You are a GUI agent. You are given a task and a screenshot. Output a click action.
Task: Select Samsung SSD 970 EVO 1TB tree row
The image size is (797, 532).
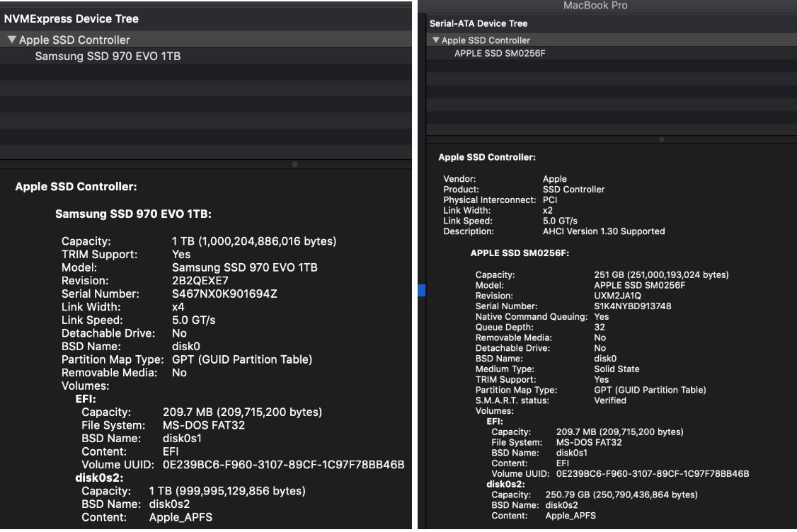tap(206, 56)
